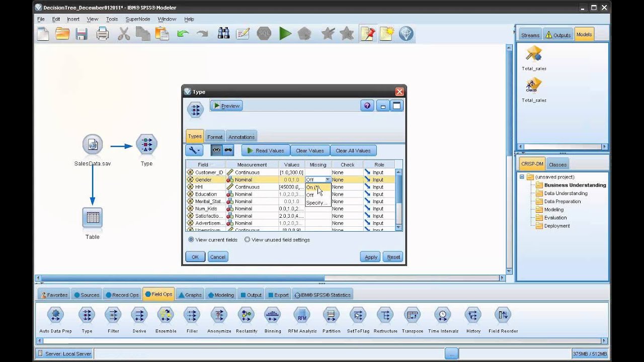Click the Preview button
Screen dimensions: 644x362
click(226, 106)
